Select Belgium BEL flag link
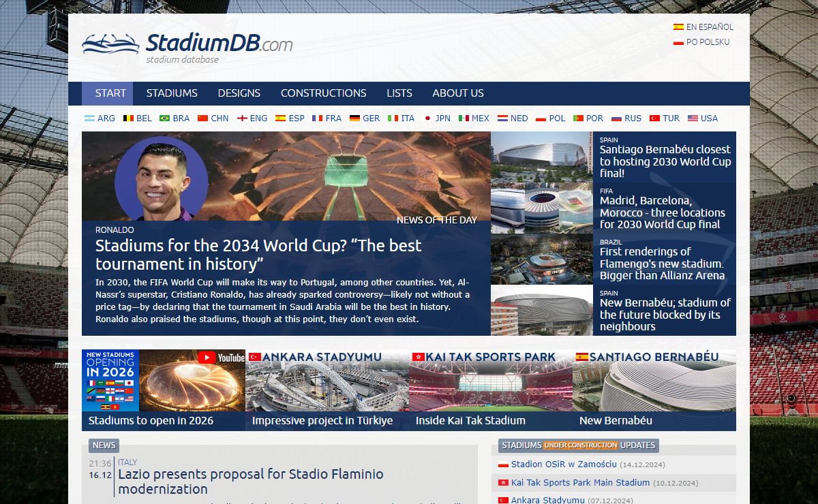The width and height of the screenshot is (818, 504). [138, 119]
